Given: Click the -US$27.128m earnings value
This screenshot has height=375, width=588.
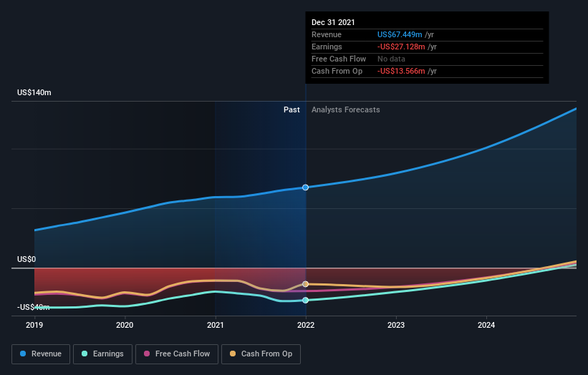Looking at the screenshot, I should tap(401, 47).
